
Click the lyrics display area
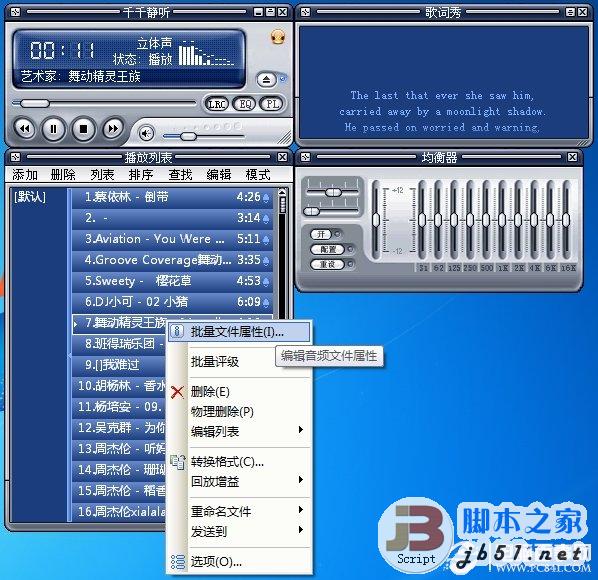[x=444, y=82]
